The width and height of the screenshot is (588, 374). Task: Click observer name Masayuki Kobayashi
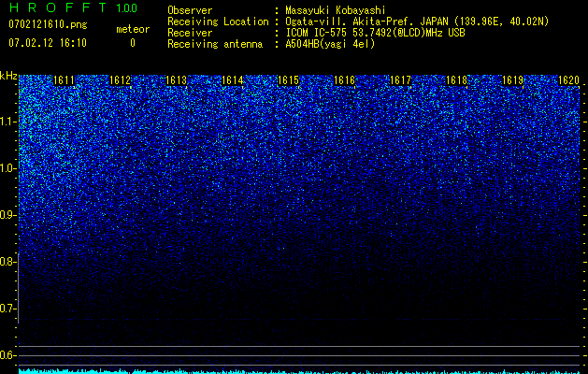tap(336, 10)
